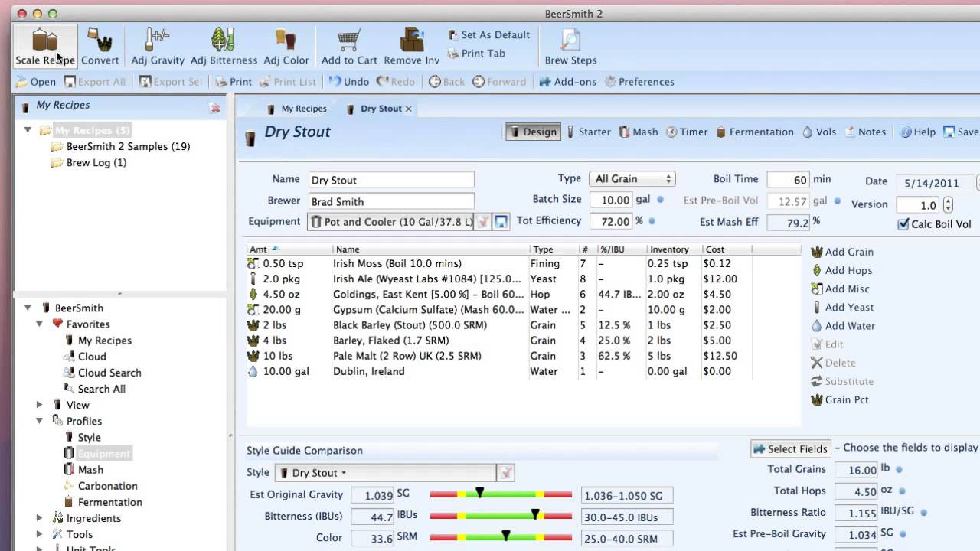
Task: Click the Adj Gravity toolbar icon
Action: click(158, 46)
